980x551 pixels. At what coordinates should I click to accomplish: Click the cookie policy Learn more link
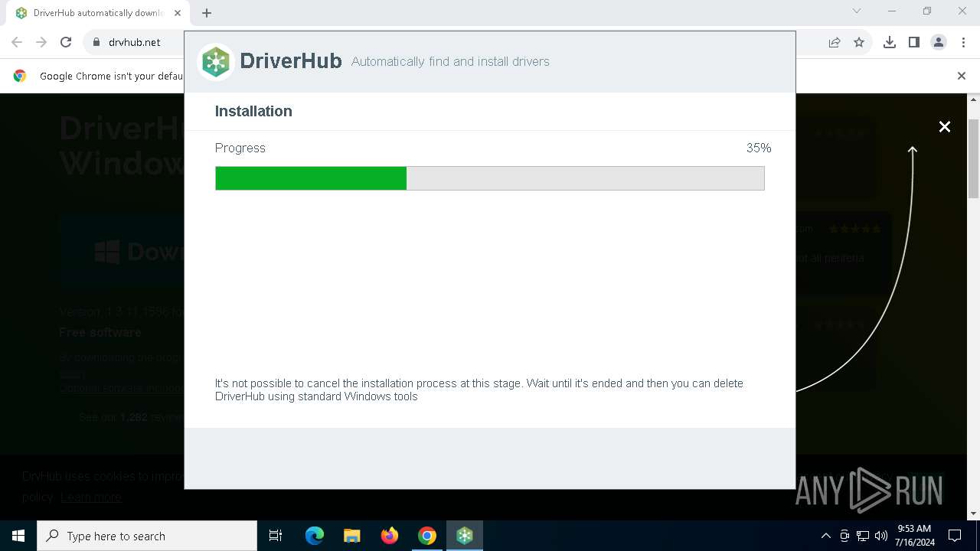point(91,497)
